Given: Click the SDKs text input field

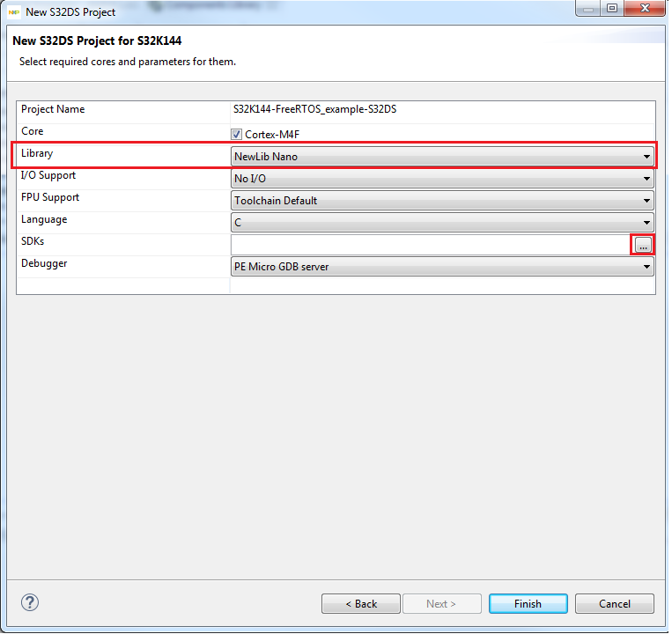Looking at the screenshot, I should 432,245.
